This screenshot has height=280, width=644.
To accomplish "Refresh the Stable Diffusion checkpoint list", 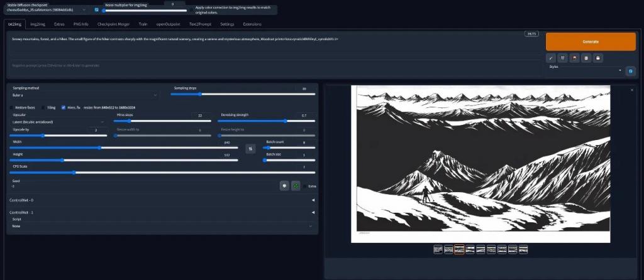I will pos(96,10).
